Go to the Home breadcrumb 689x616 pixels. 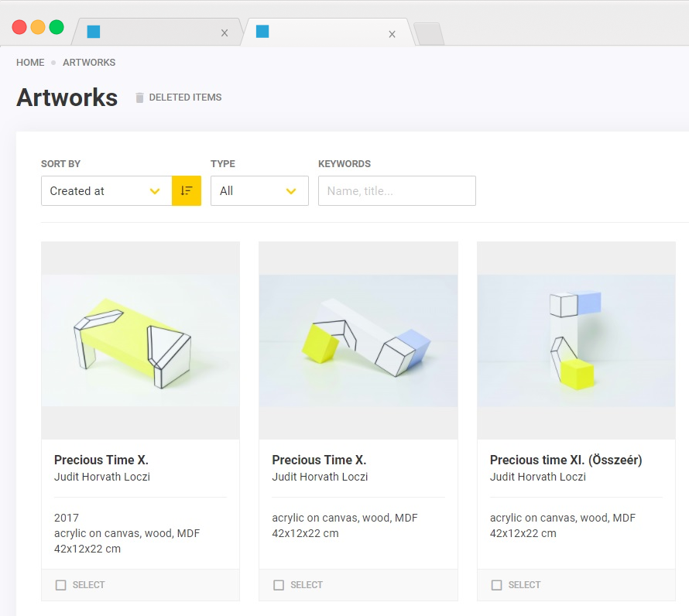[x=30, y=63]
